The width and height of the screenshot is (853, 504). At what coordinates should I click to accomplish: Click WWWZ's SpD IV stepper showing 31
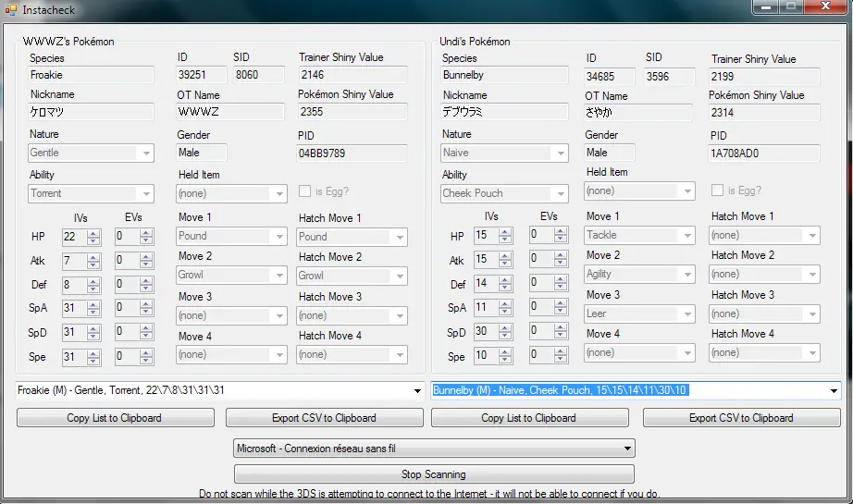81,332
